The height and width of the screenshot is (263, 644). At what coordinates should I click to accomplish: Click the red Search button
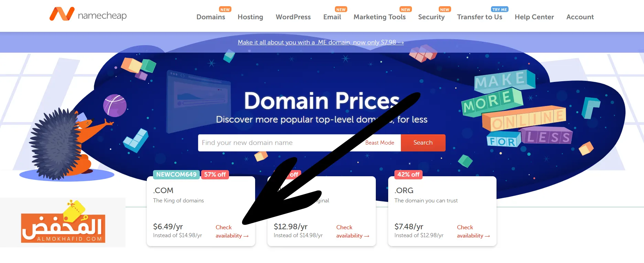[423, 143]
